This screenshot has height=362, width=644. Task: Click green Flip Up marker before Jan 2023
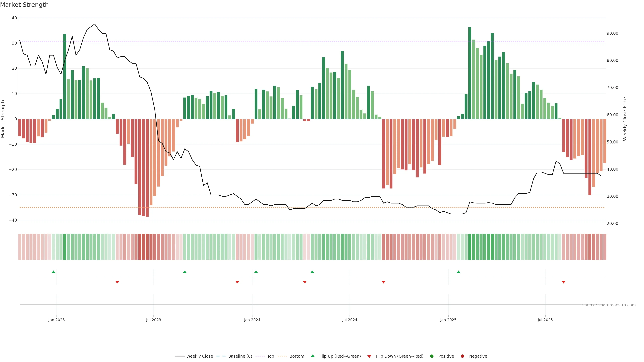pos(53,272)
